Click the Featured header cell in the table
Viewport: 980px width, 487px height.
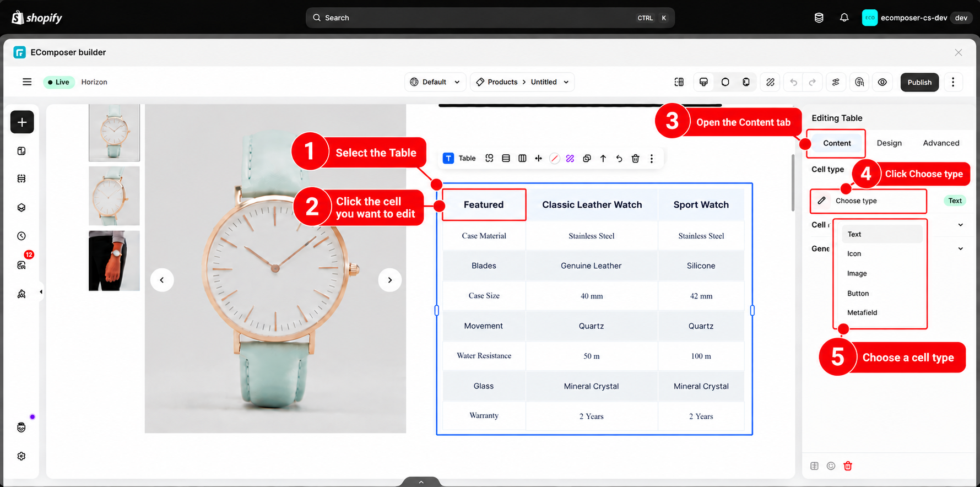click(484, 205)
